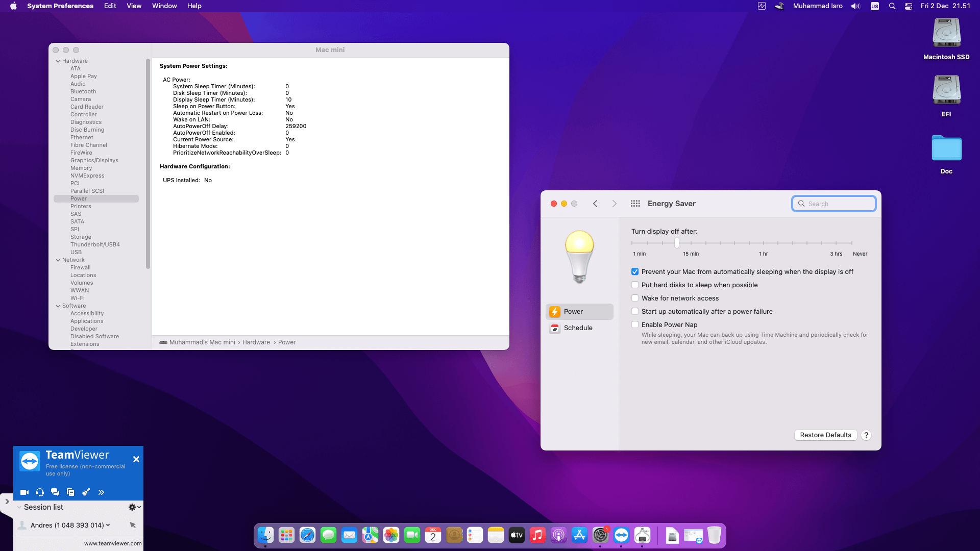Screen dimensions: 980x551
Task: Click the TeamViewer video camera icon
Action: (24, 492)
